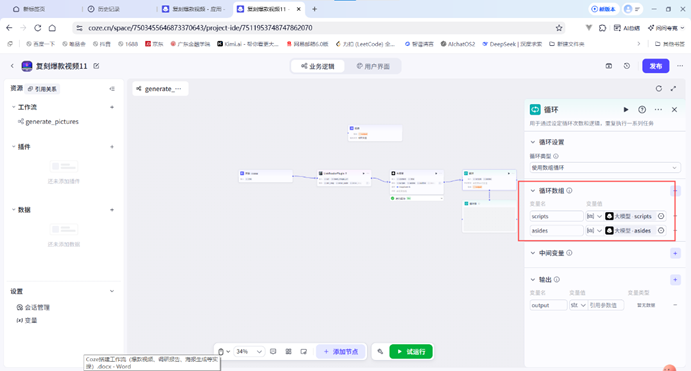This screenshot has height=371, width=691.
Task: Collapse the 设置 section chevron
Action: click(x=112, y=291)
